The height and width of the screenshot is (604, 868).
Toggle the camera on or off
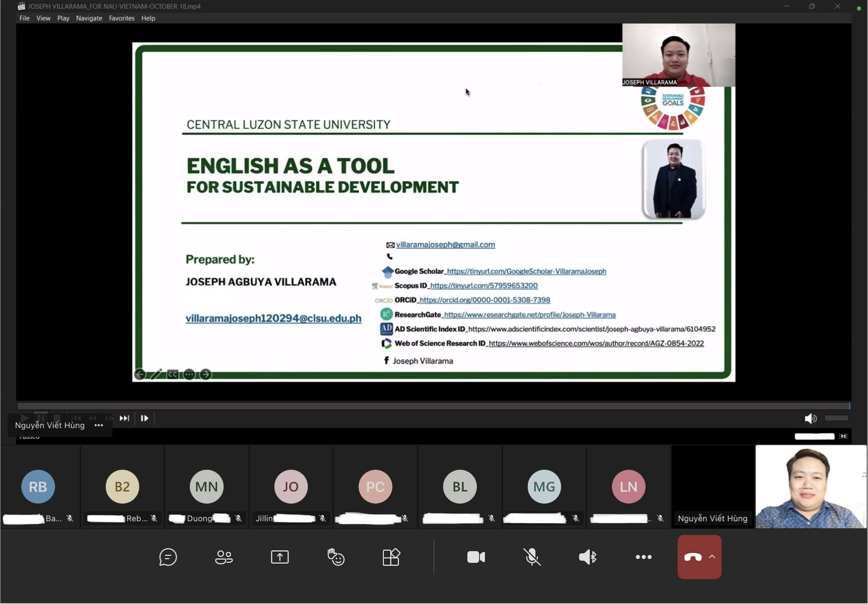(x=476, y=557)
